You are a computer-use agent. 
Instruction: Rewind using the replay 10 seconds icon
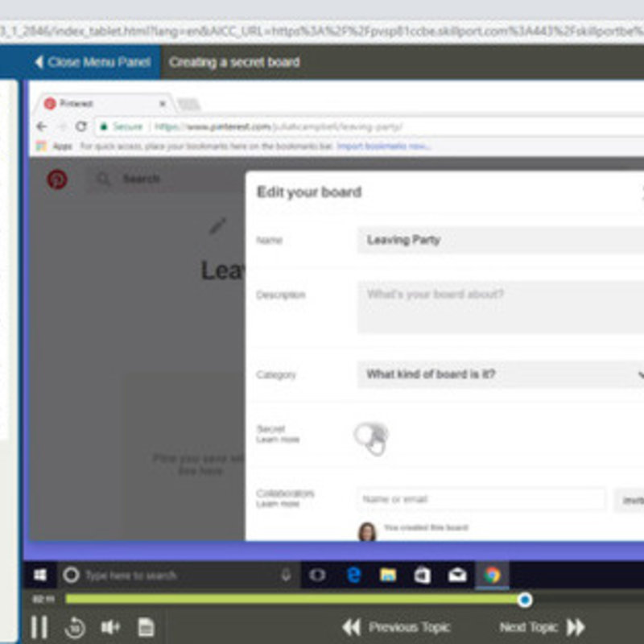[x=75, y=626]
